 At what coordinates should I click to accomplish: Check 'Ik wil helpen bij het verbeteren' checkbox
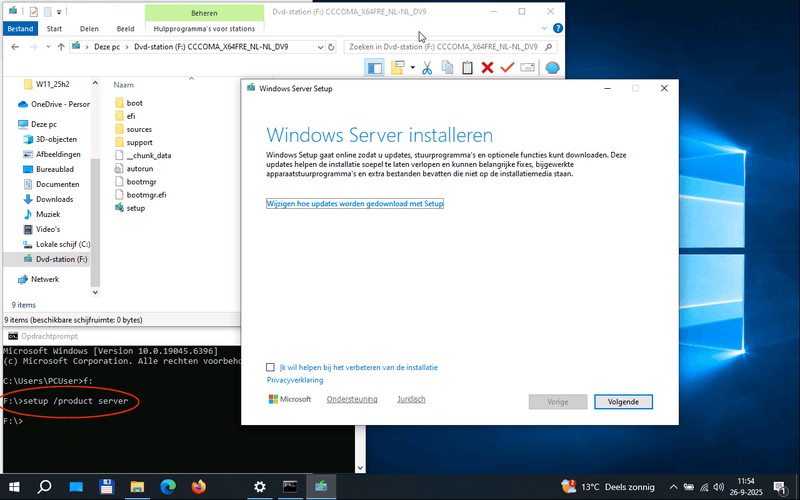pos(270,367)
